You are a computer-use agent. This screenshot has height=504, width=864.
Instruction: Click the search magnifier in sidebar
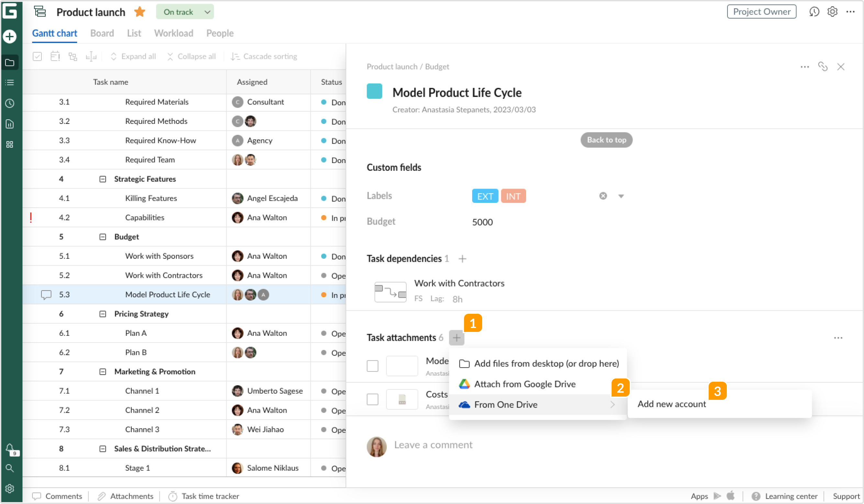10,468
